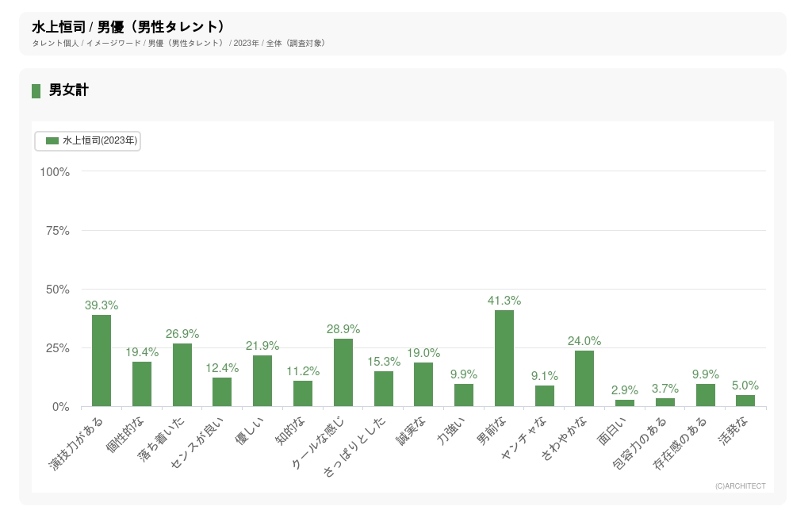
Task: Click the 2023年 breadcrumb item
Action: coord(246,43)
